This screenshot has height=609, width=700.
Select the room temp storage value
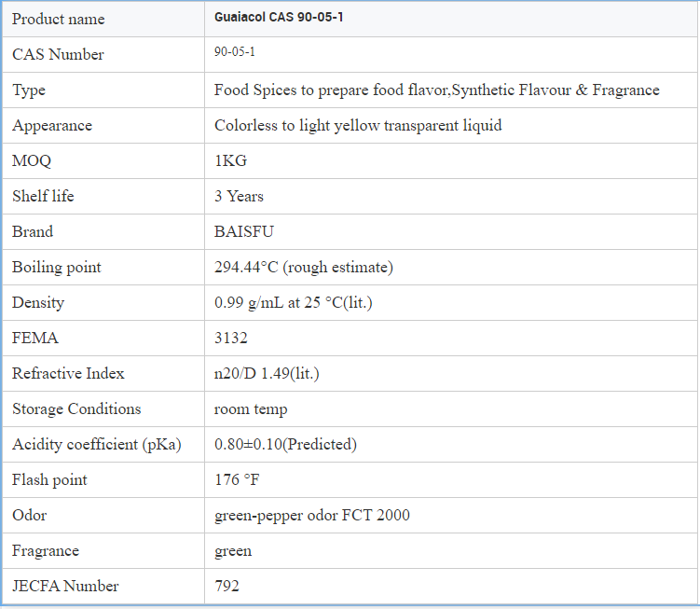tap(251, 409)
